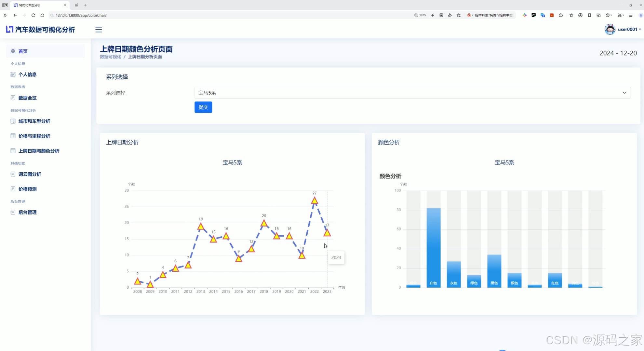Open the 后台管理 sidebar entry
This screenshot has width=644, height=351.
27,213
